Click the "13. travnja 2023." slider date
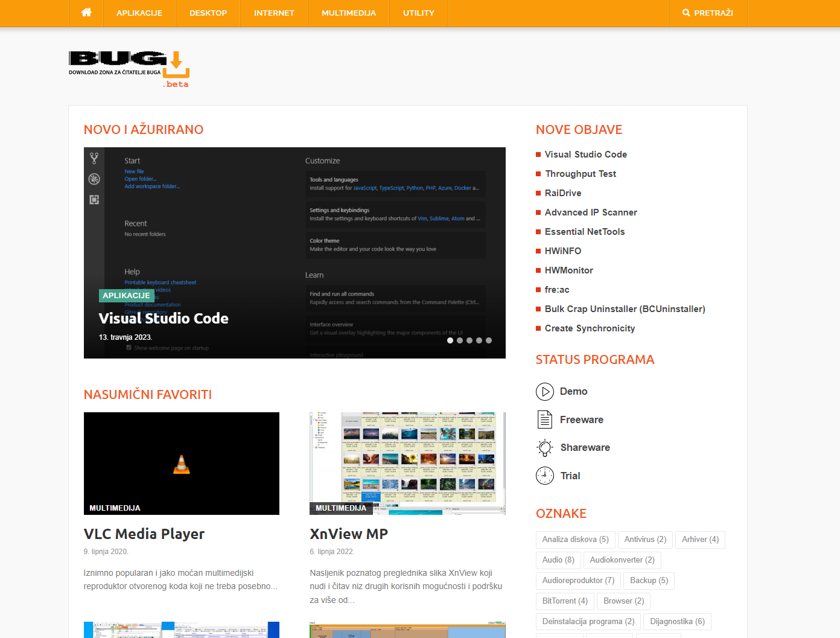This screenshot has height=638, width=840. (x=126, y=337)
